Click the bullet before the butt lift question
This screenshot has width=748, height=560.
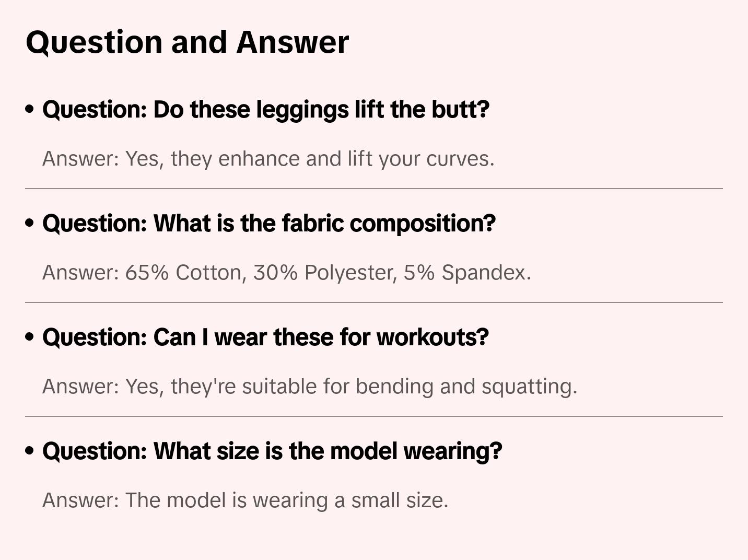(30, 109)
